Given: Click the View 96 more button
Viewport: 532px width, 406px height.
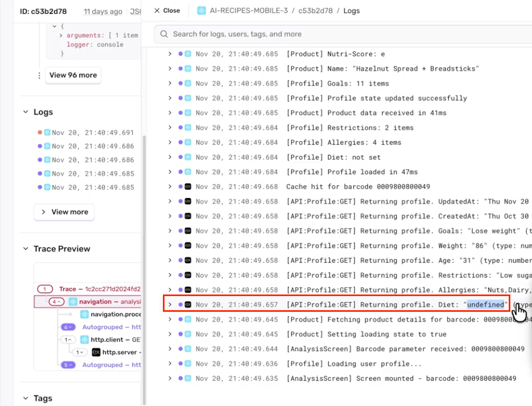Looking at the screenshot, I should (73, 75).
